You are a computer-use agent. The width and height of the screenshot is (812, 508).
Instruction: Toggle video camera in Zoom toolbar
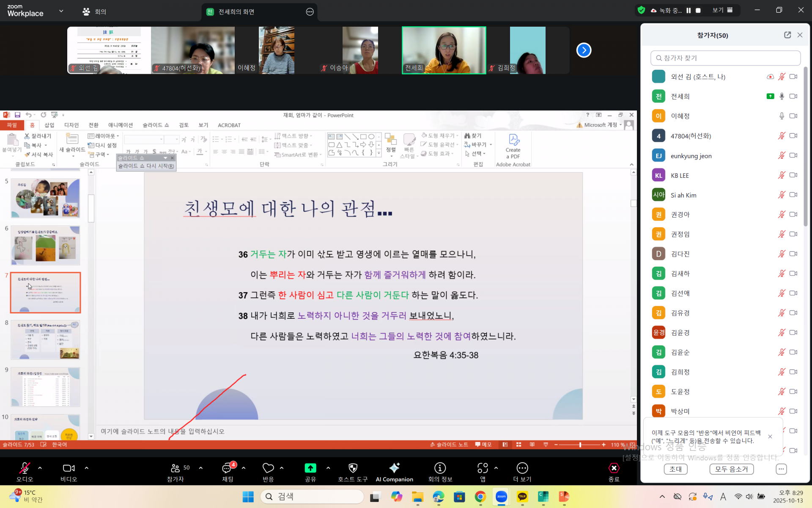pos(69,468)
